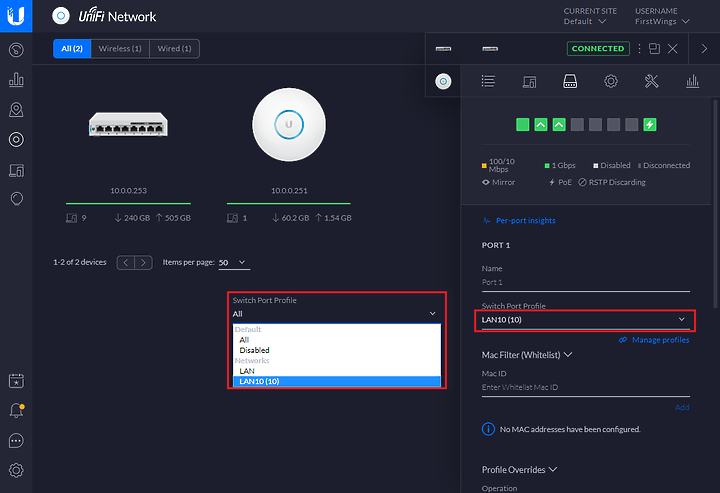Image resolution: width=720 pixels, height=493 pixels.
Task: Choose All in the profile list
Action: pos(244,340)
